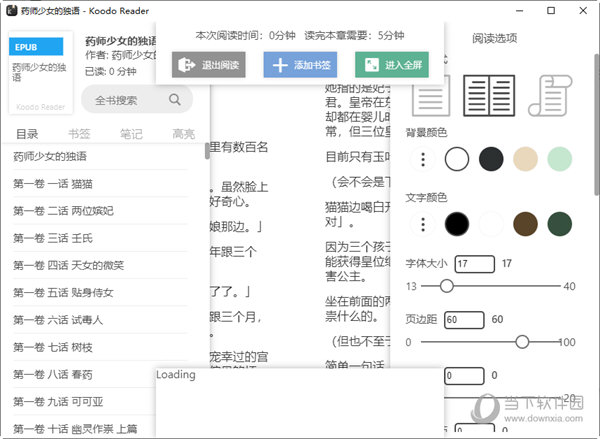This screenshot has width=600, height=439.
Task: Focus the 全书搜索 search box
Action: [x=137, y=100]
